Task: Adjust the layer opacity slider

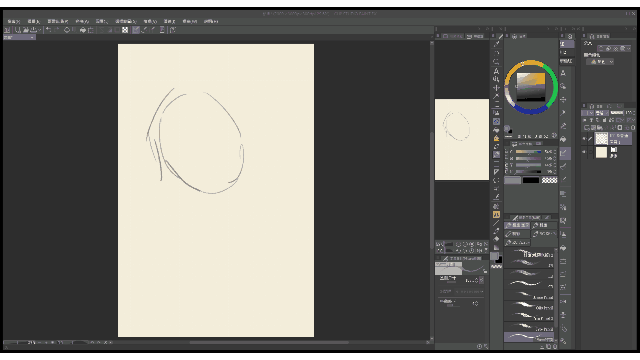Action: (617, 113)
